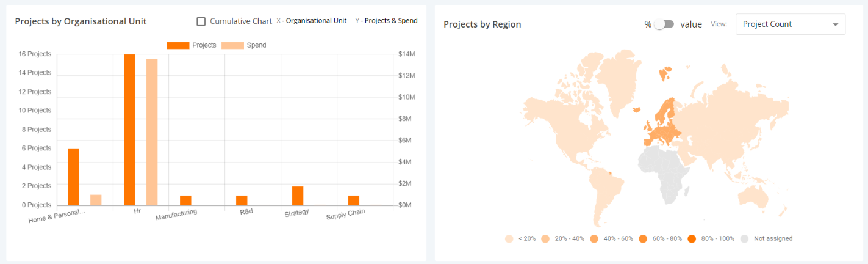Click the value label beside the toggle
Screen dimensions: 868x264
(691, 24)
